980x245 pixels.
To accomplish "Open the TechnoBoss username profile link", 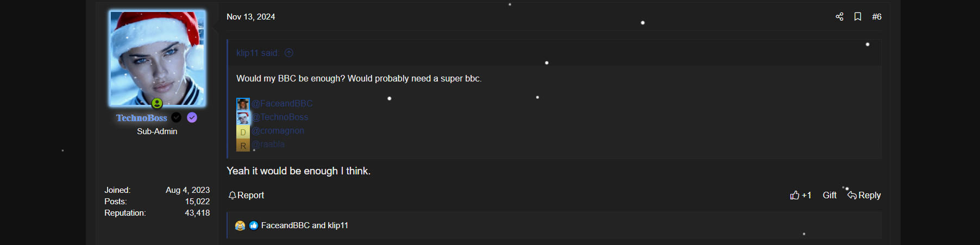I will point(142,118).
